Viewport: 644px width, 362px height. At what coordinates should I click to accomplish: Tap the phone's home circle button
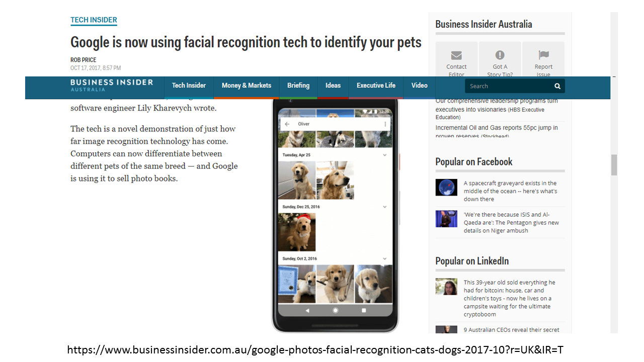point(336,311)
